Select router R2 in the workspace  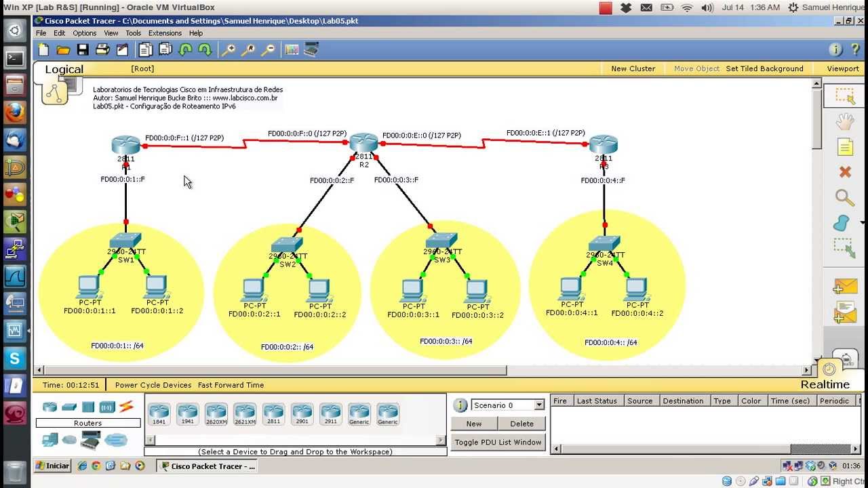[x=364, y=144]
